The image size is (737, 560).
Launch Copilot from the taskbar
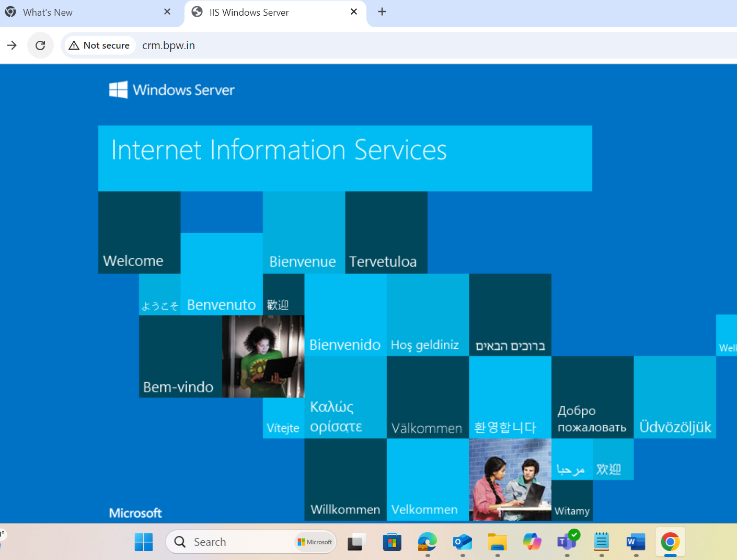[532, 542]
